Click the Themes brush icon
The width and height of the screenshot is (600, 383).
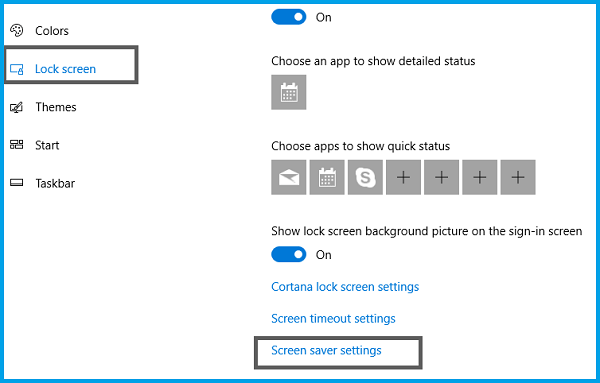point(16,108)
